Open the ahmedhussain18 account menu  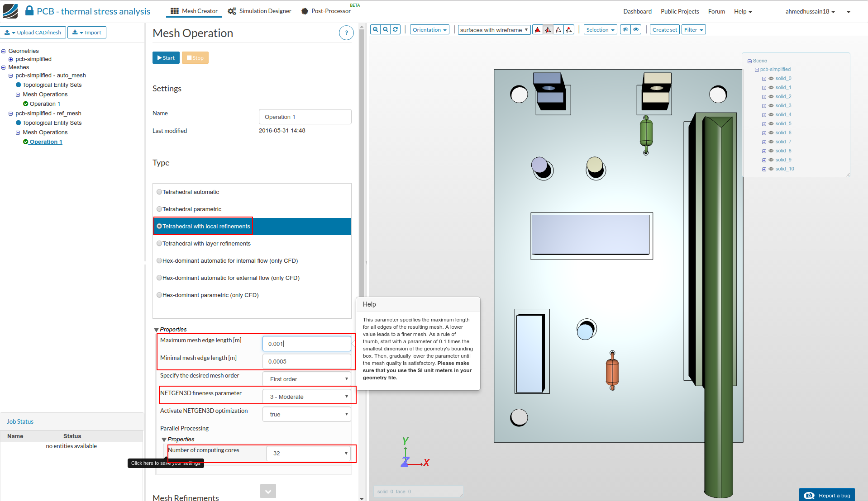click(810, 12)
